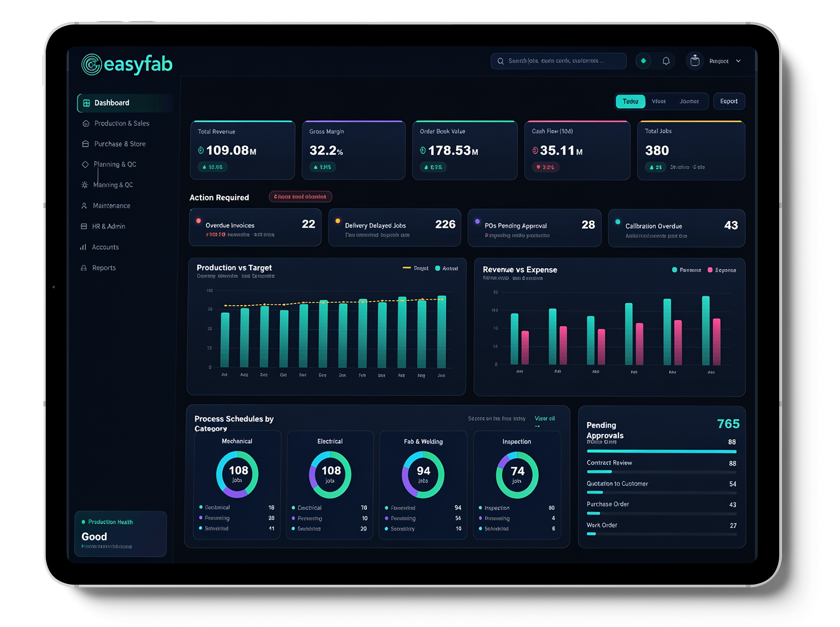Click the Contract Review progress bar
Screen dimensions: 840x627
pos(661,472)
